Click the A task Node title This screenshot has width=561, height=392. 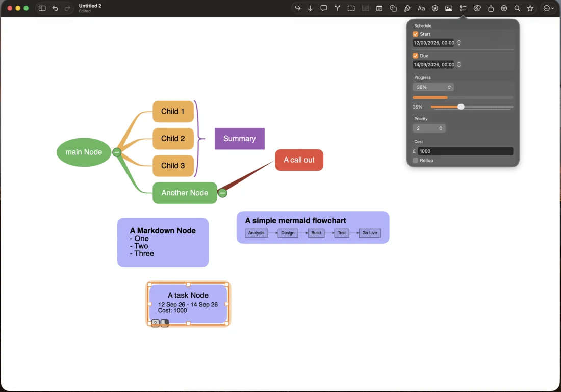click(x=188, y=295)
